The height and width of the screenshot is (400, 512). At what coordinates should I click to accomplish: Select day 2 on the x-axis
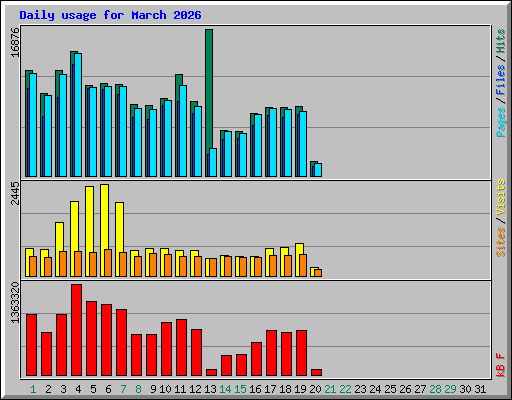[48, 389]
